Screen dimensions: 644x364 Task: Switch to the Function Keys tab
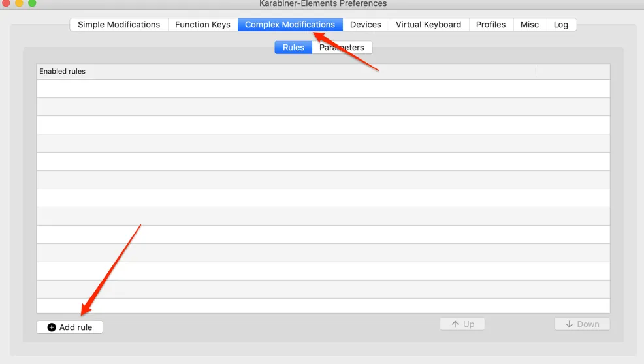click(x=202, y=25)
